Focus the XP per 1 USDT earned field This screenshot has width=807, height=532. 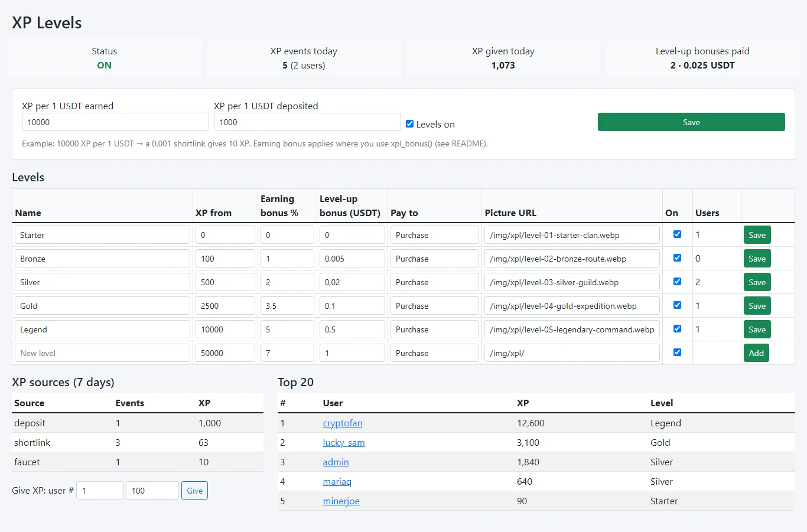(115, 122)
